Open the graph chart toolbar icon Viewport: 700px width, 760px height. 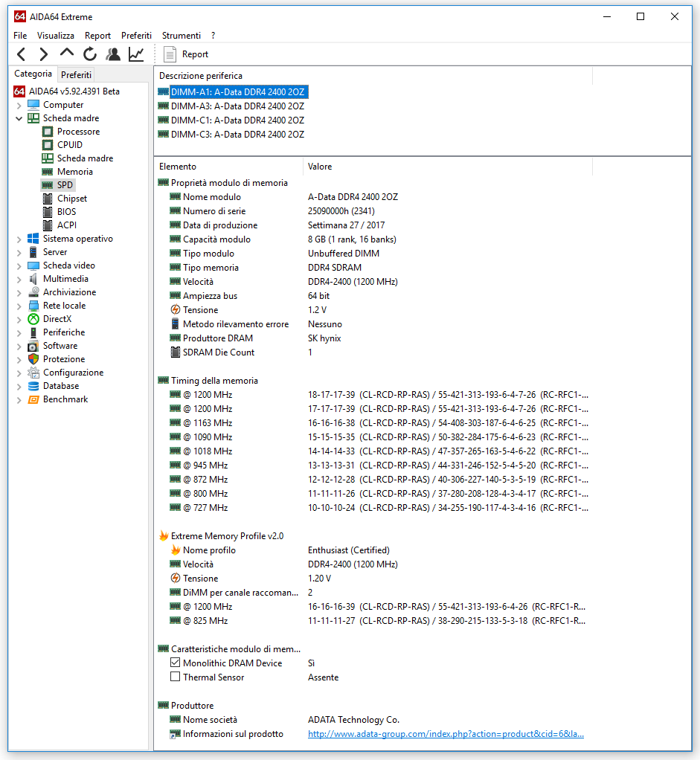click(136, 54)
